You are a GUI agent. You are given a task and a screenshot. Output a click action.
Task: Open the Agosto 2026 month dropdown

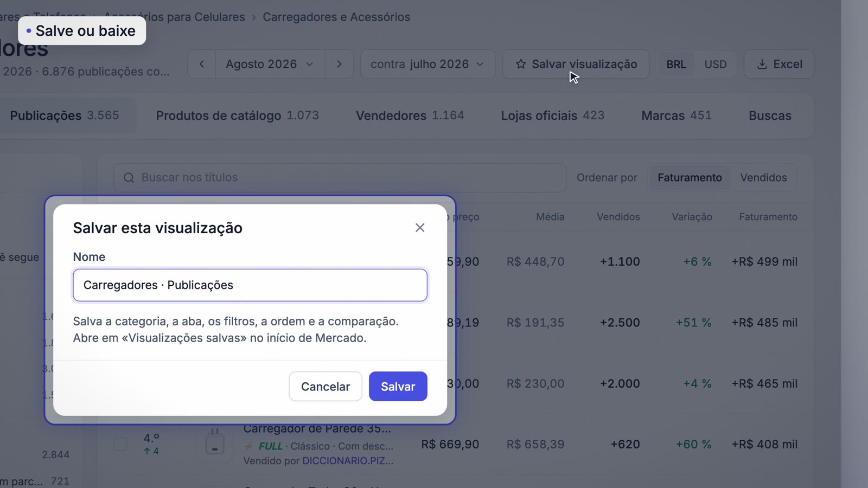point(270,64)
